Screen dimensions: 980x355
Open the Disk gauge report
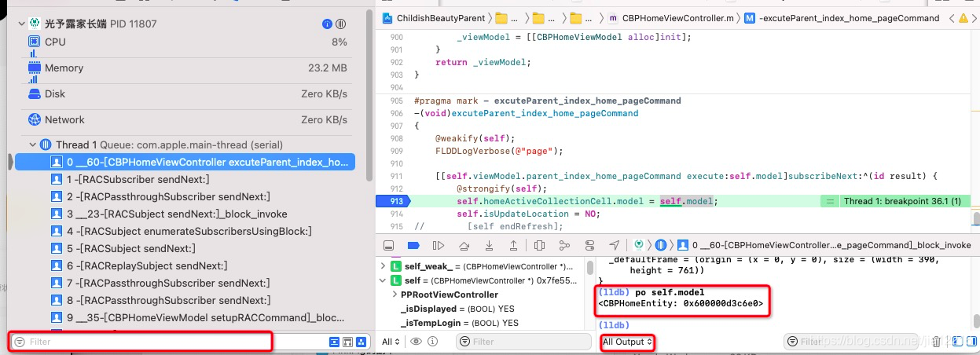point(188,94)
